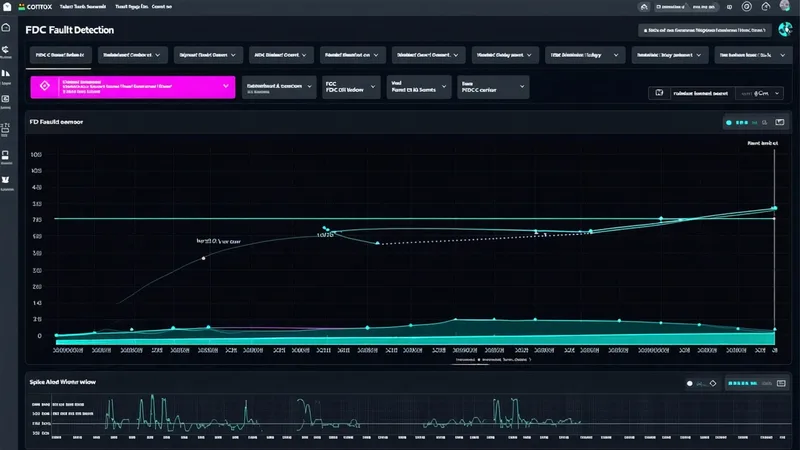Open the stacked-layers icon in the left sidebar
Viewport: 800px width, 450px height.
6,128
